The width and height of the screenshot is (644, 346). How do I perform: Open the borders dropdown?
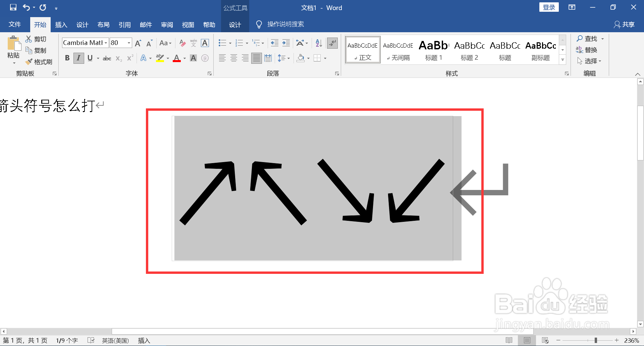point(325,58)
